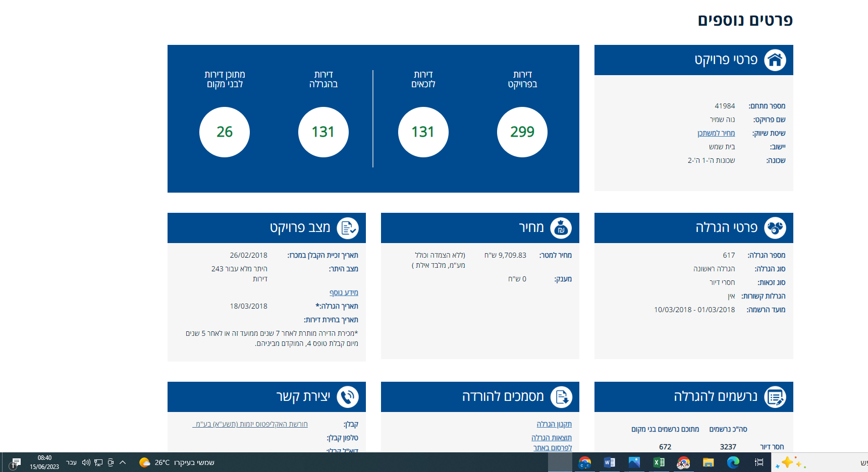Click the date 26/02/2018
The image size is (868, 472).
248,255
